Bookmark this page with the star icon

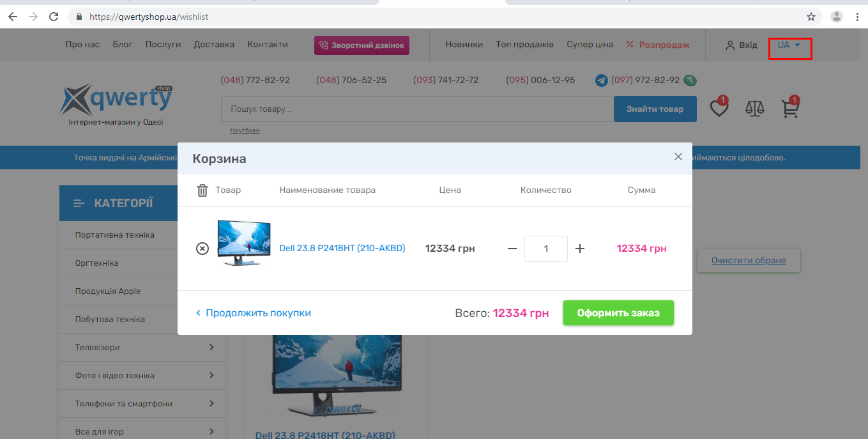[x=811, y=17]
